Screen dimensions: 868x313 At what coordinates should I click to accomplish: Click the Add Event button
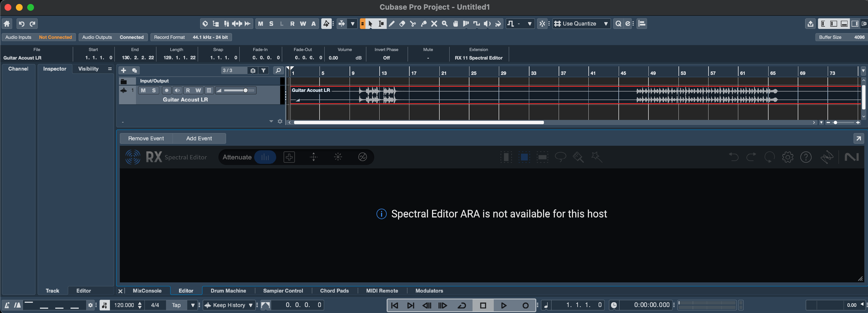pos(199,138)
